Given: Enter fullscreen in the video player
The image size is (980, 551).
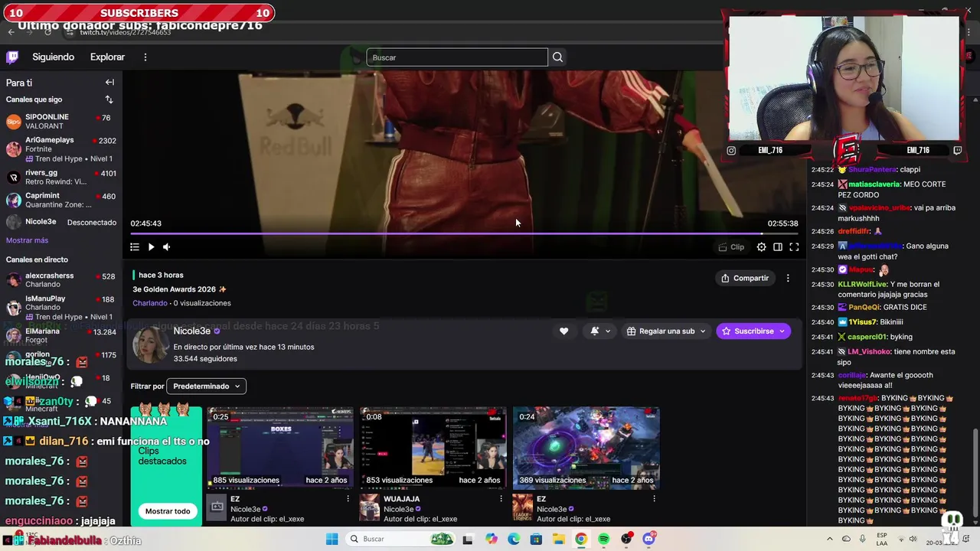Looking at the screenshot, I should point(794,247).
